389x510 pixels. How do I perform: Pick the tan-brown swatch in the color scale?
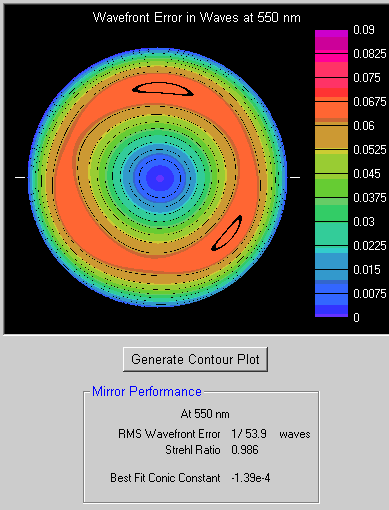331,137
